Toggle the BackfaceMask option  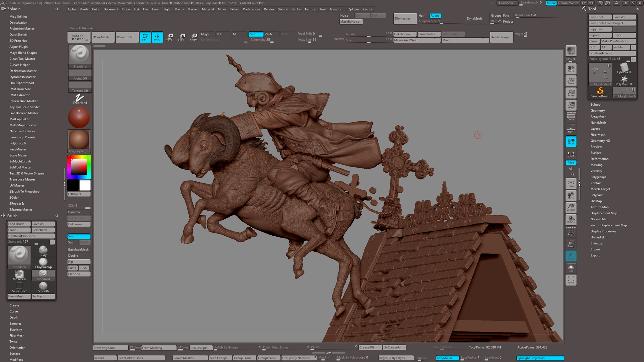79,250
